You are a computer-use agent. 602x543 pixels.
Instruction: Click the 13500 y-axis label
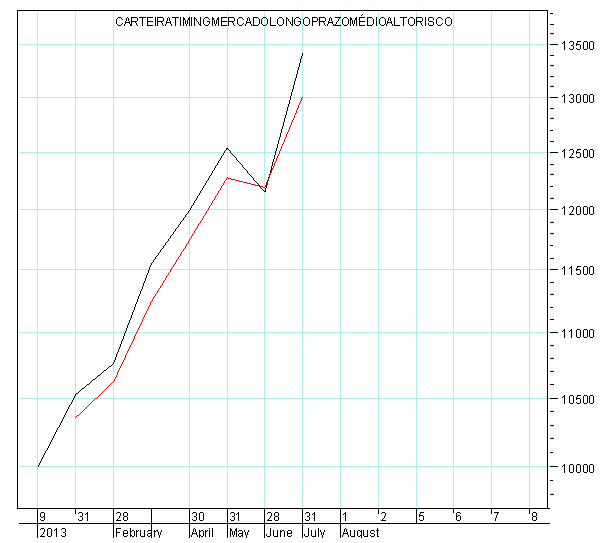[577, 46]
